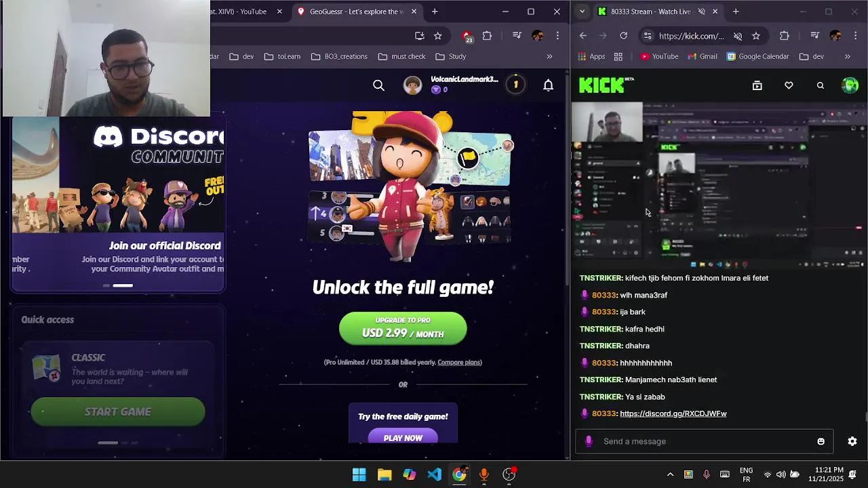Click the Kick stream video player

click(719, 185)
